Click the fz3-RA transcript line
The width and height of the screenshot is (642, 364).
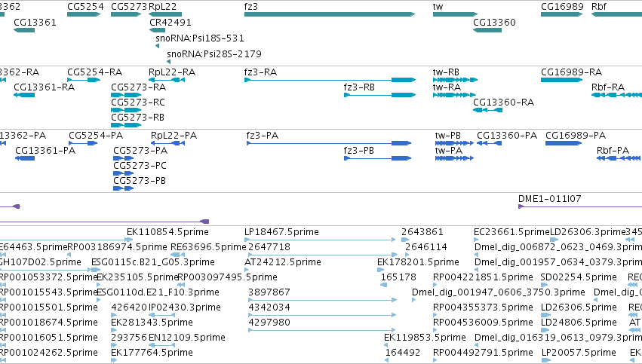330,80
